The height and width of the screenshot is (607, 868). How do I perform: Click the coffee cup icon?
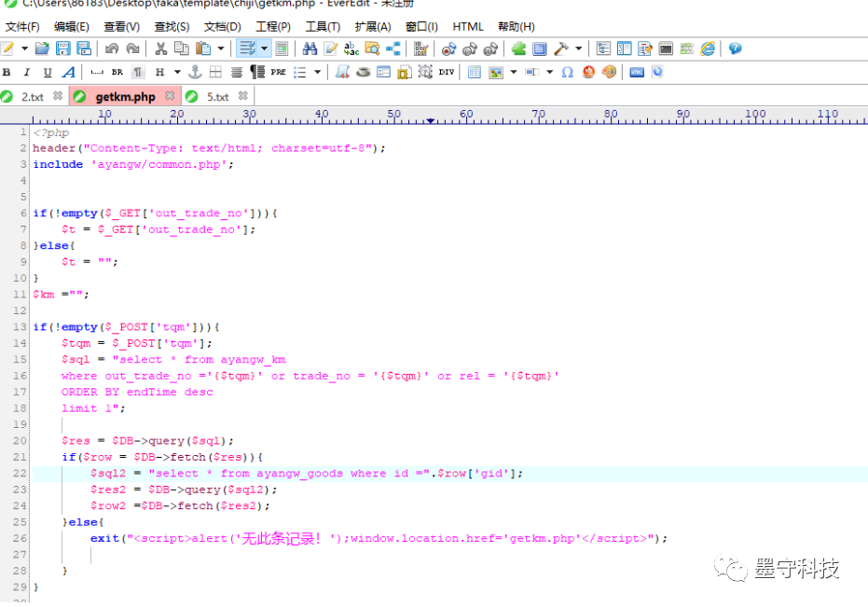click(364, 72)
